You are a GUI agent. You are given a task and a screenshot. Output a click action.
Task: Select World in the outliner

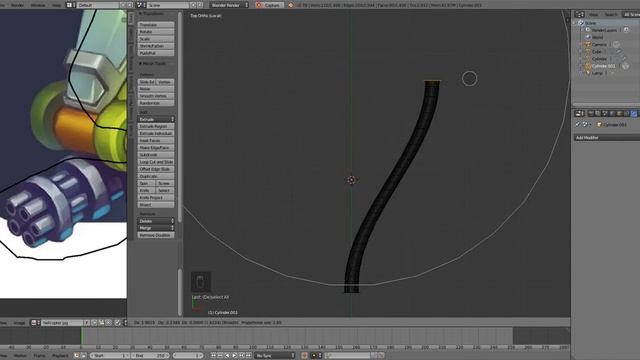tap(597, 37)
